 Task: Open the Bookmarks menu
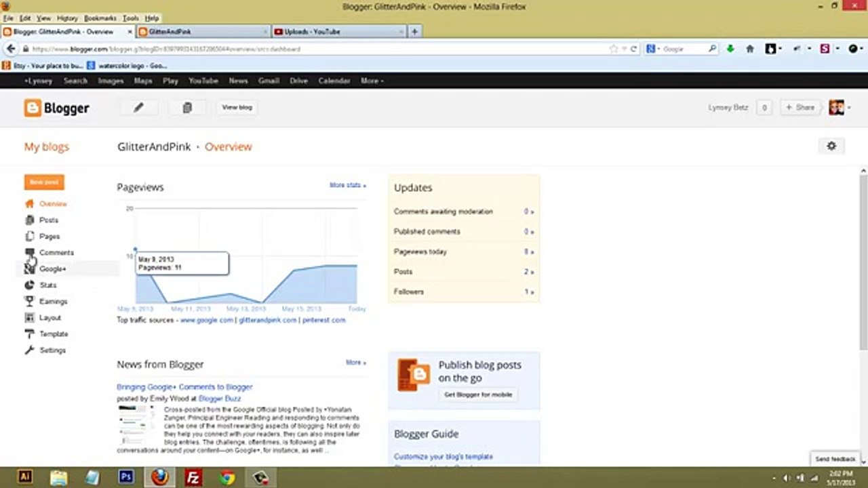[100, 18]
